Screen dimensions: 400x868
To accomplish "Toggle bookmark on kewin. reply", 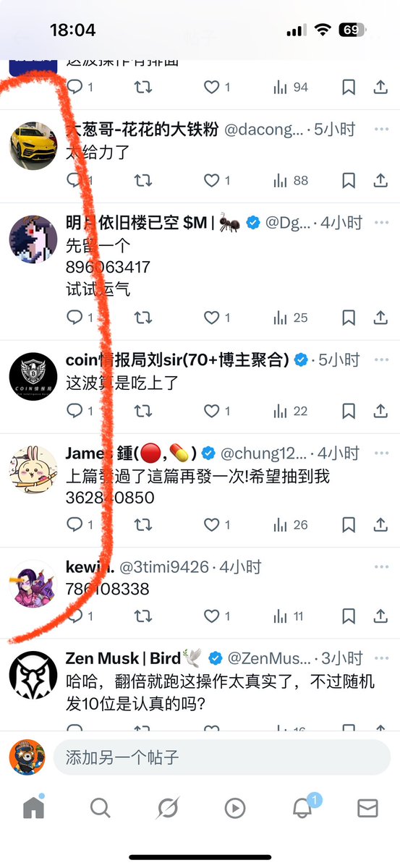I will coord(349,616).
